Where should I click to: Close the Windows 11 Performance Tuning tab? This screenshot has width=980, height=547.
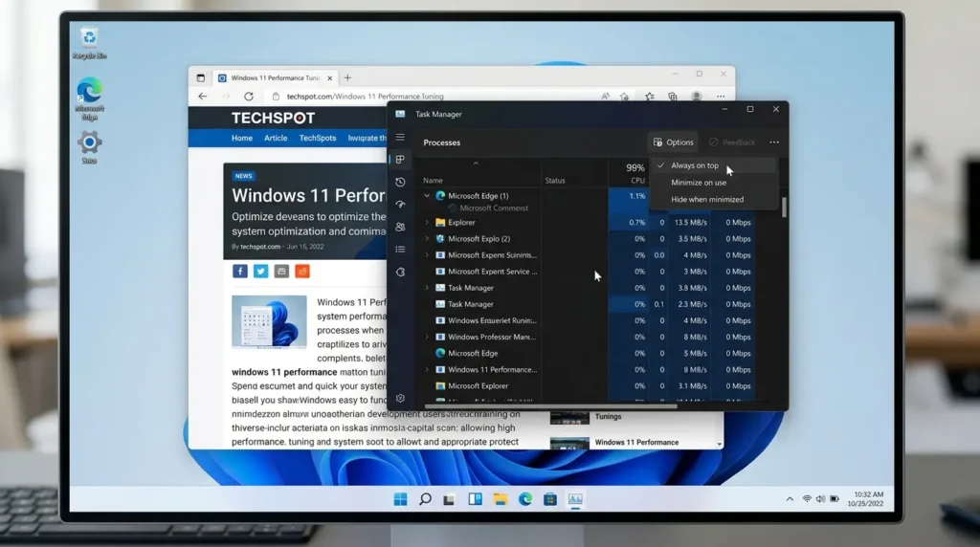coord(329,78)
